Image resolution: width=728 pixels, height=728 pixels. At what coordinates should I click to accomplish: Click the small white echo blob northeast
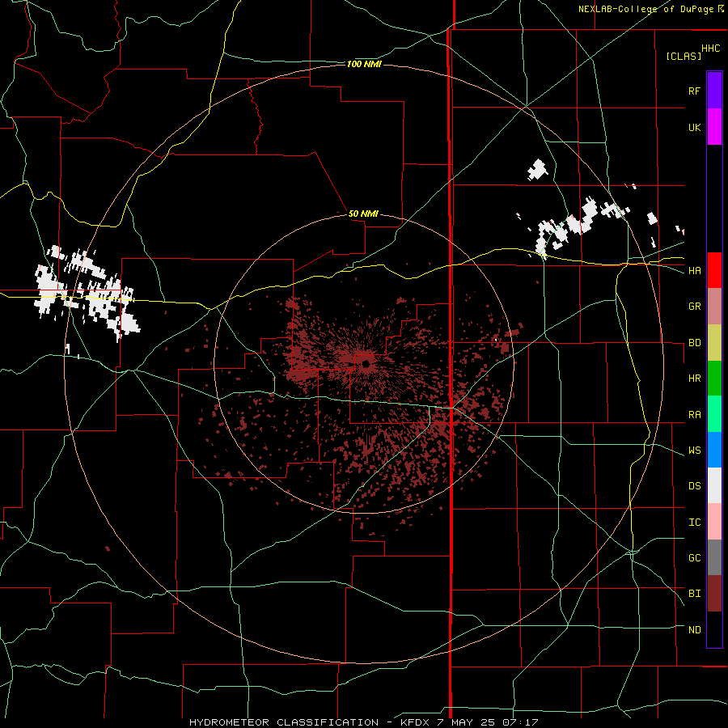click(x=538, y=170)
